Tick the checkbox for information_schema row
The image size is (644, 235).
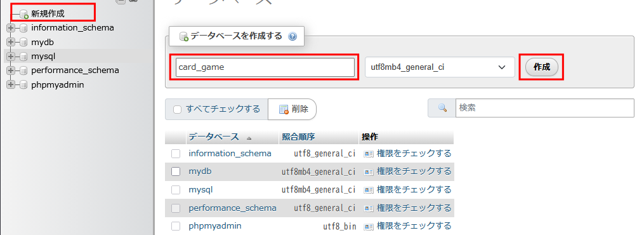(x=176, y=154)
